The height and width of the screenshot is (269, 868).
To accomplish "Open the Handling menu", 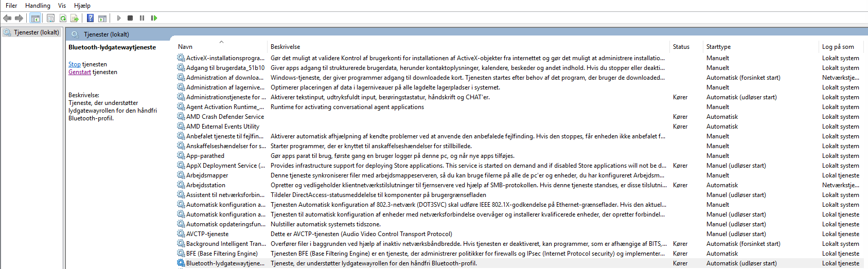I will 38,6.
